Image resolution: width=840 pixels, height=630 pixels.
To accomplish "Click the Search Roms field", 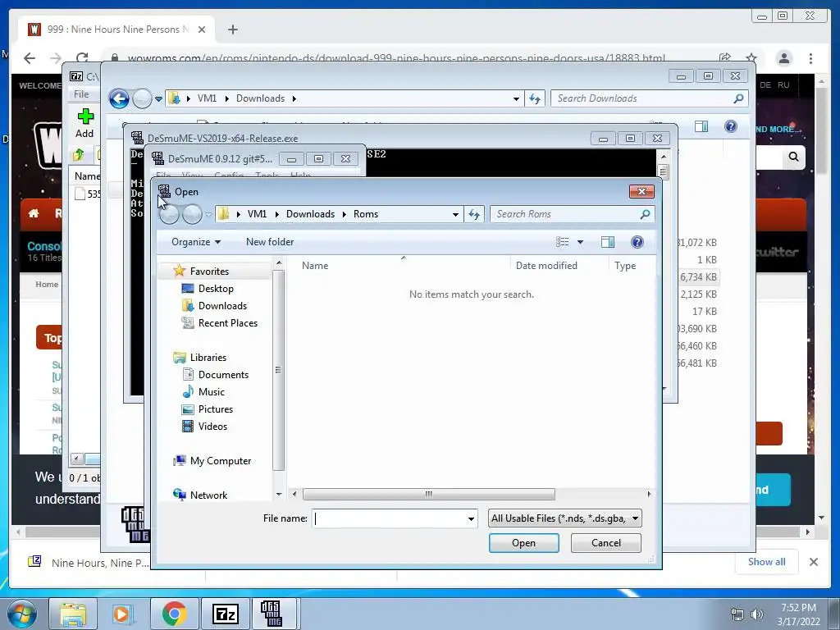I will click(x=564, y=214).
